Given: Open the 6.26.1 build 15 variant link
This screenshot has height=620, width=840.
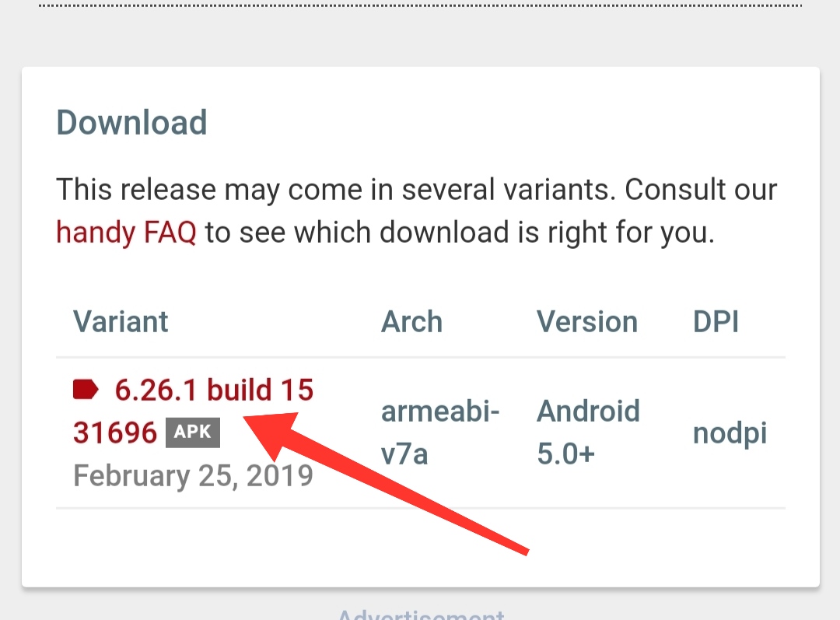Looking at the screenshot, I should [x=214, y=391].
